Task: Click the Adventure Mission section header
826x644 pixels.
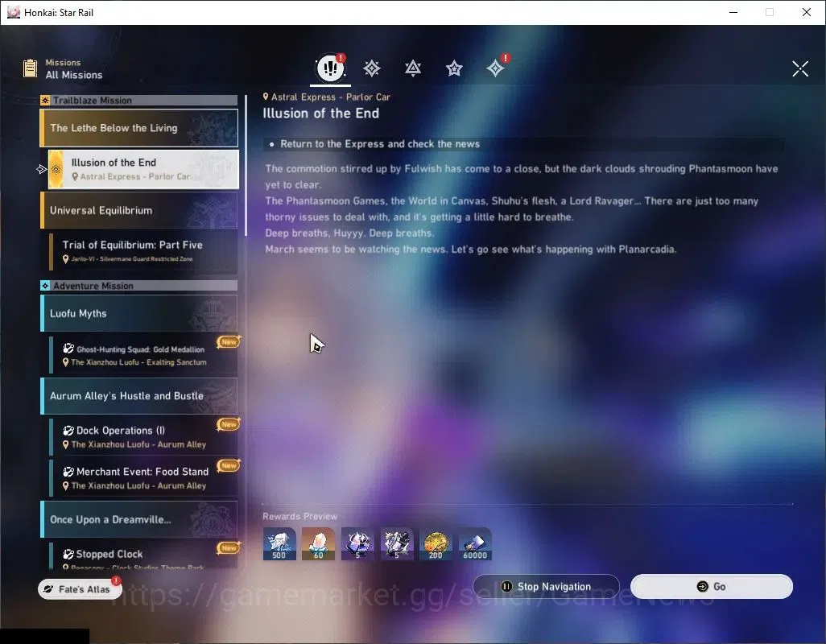Action: (x=139, y=286)
